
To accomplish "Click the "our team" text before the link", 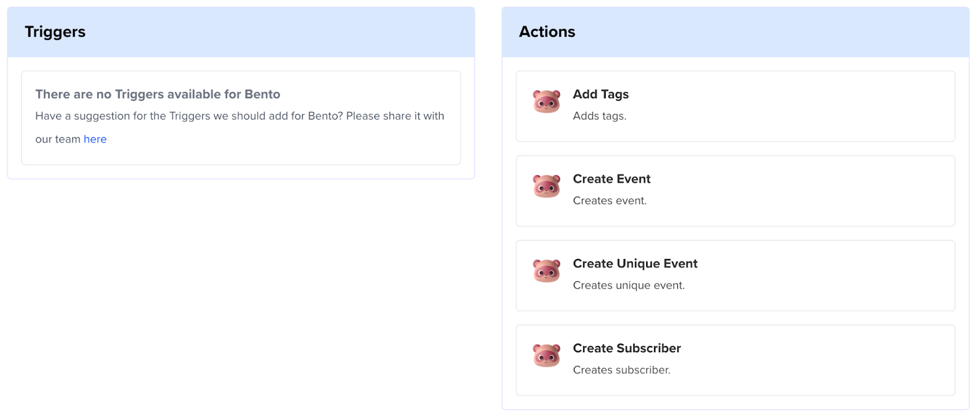I will [58, 139].
